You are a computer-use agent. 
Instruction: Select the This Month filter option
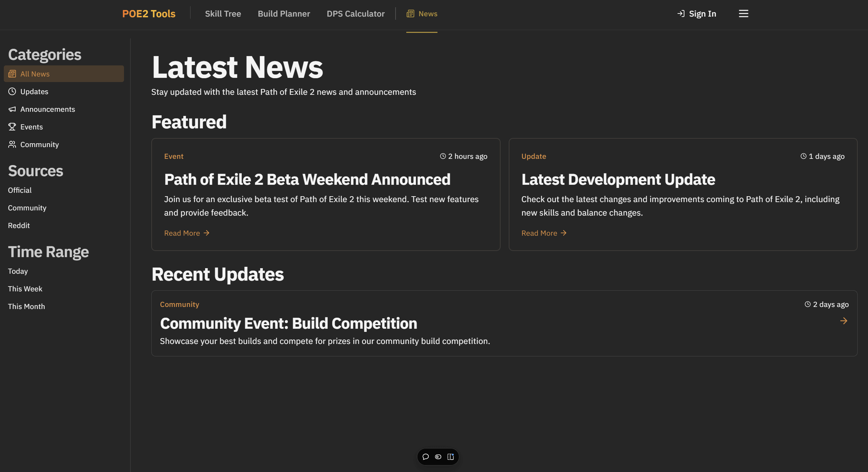(x=26, y=306)
